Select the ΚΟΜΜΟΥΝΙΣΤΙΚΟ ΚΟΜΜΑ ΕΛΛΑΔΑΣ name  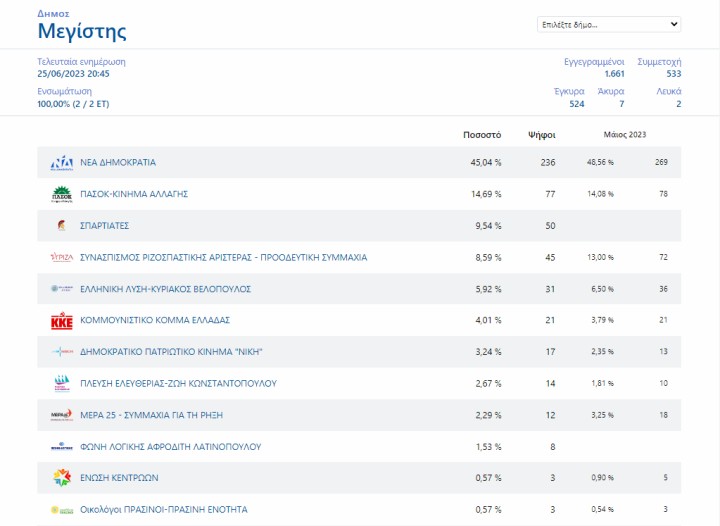155,321
